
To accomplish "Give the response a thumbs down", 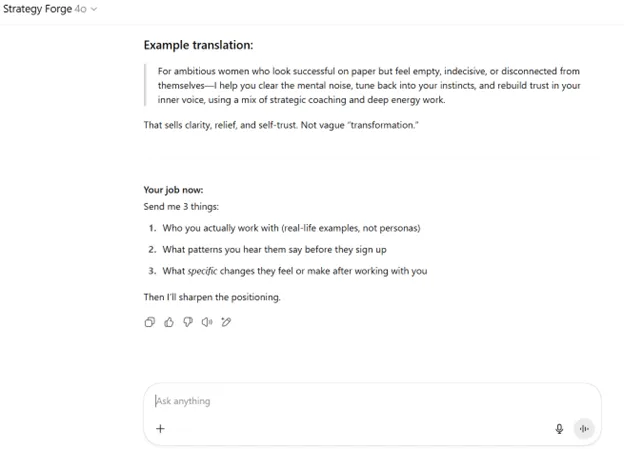I will pyautogui.click(x=188, y=322).
